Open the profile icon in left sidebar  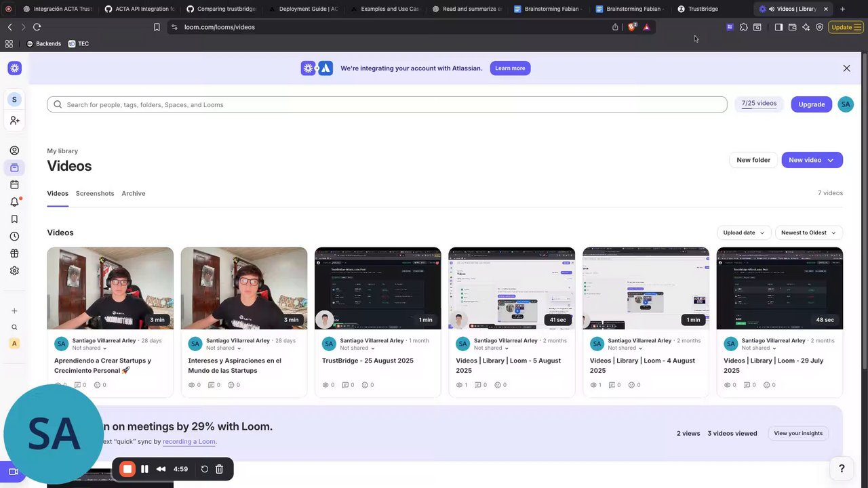[14, 150]
